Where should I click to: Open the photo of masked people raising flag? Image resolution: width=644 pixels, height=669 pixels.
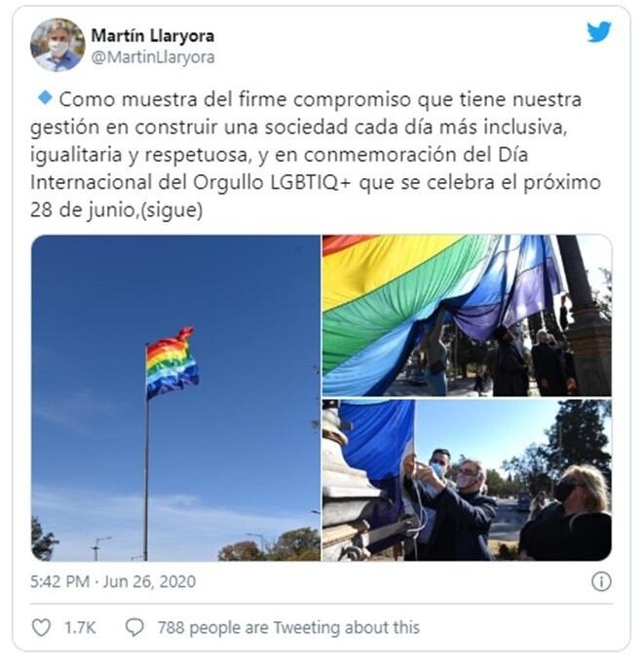pos(467,480)
